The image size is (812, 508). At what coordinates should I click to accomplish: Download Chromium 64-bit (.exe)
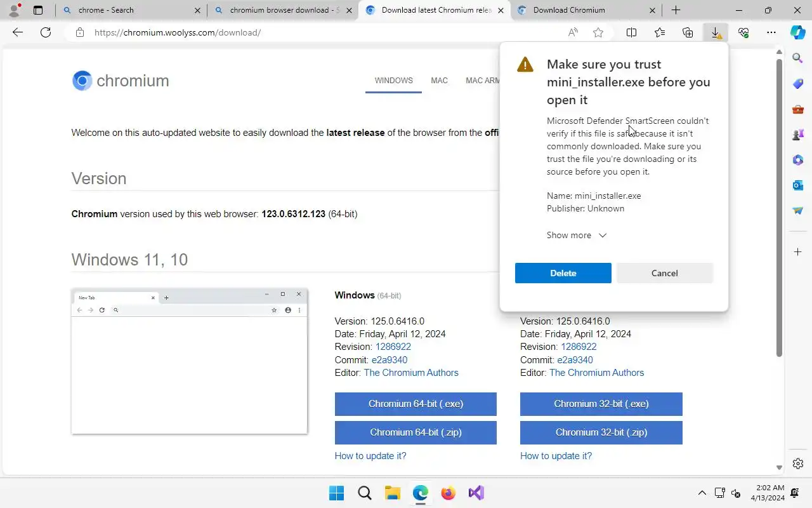point(416,404)
